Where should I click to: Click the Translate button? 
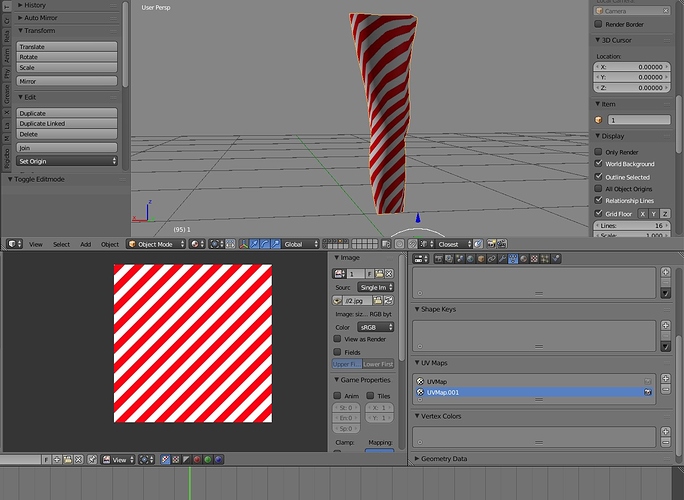point(67,46)
